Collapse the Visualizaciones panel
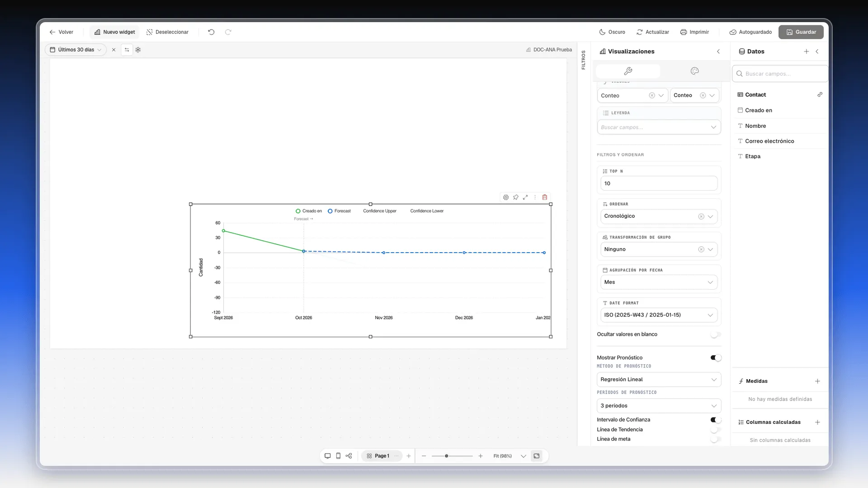868x488 pixels. (x=718, y=52)
